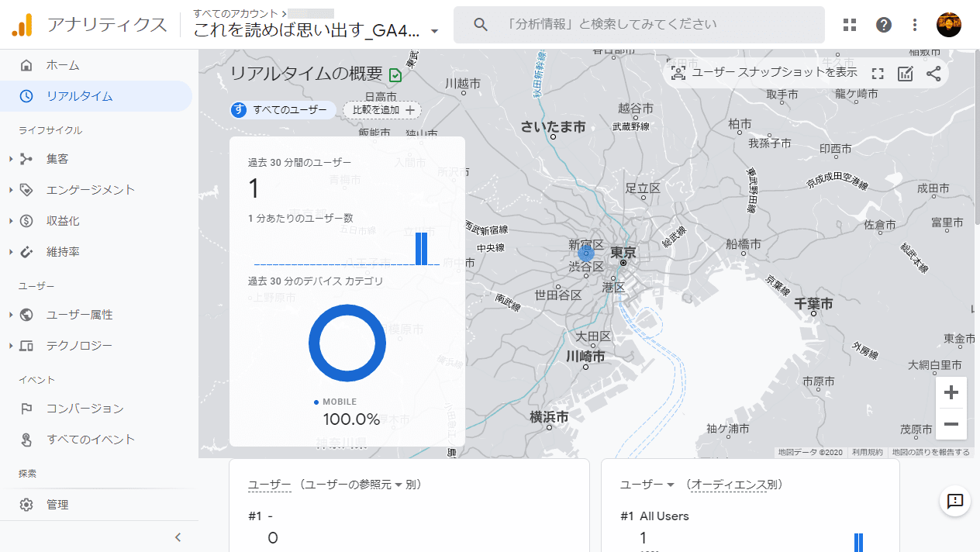Viewport: 980px width, 552px height.
Task: Open the property selector dropdown arrow
Action: [435, 32]
